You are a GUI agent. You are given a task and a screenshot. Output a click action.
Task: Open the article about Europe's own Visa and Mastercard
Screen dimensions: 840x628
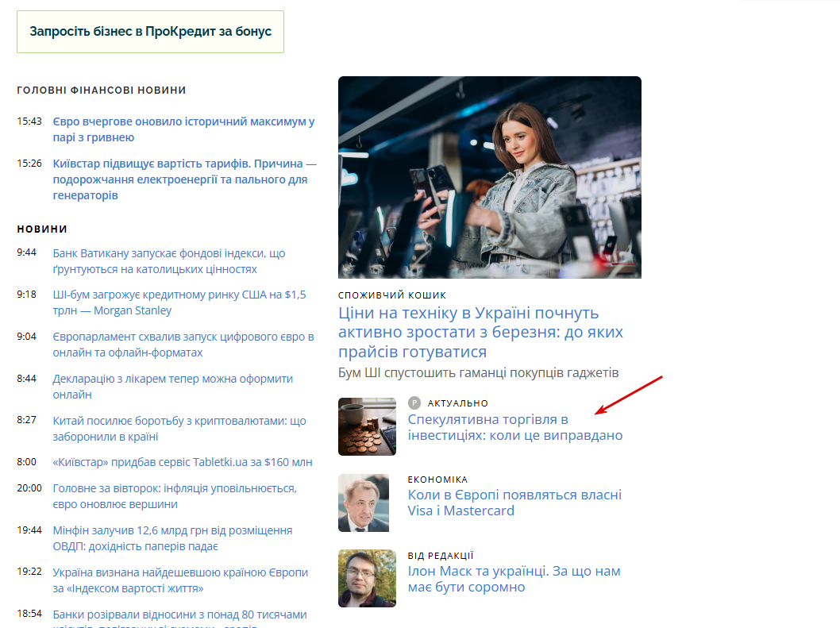click(514, 503)
